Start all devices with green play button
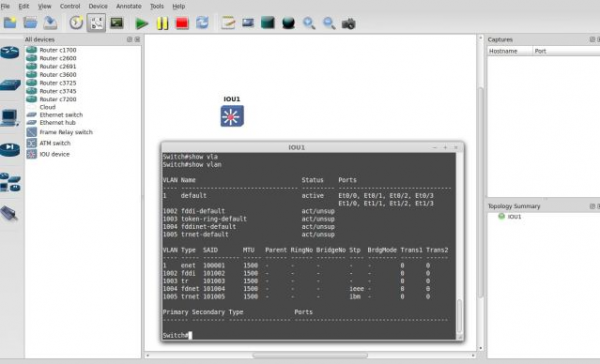Viewport: 600px width, 364px height. click(142, 24)
